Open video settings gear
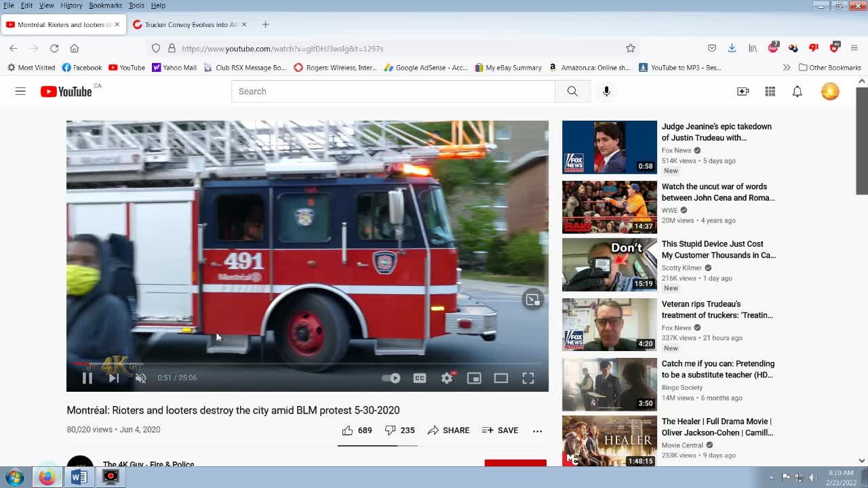The image size is (868, 488). tap(447, 378)
